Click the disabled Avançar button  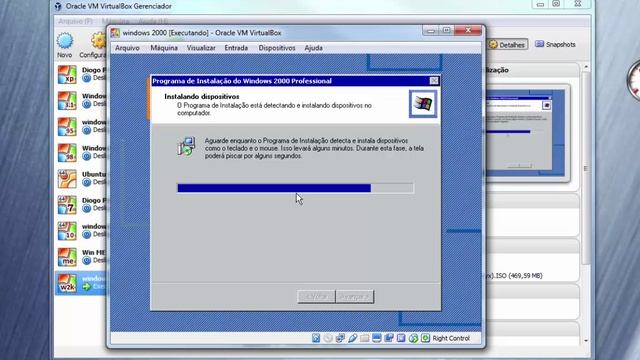pos(354,296)
